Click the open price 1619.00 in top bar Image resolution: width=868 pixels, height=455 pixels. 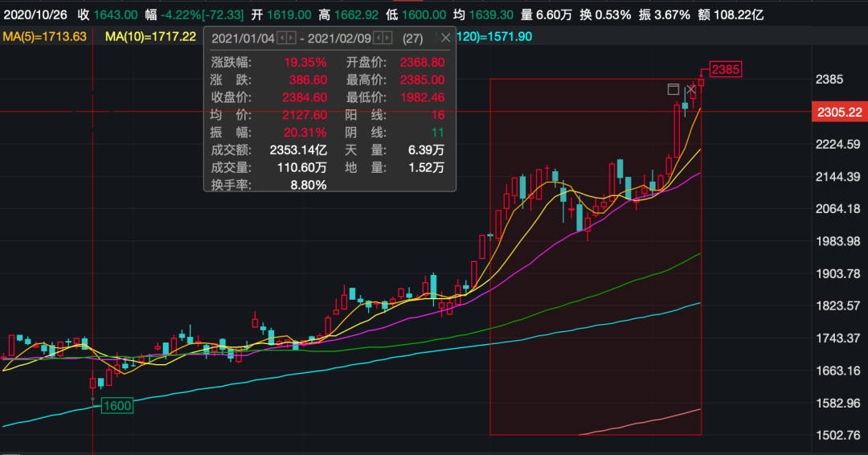point(289,14)
